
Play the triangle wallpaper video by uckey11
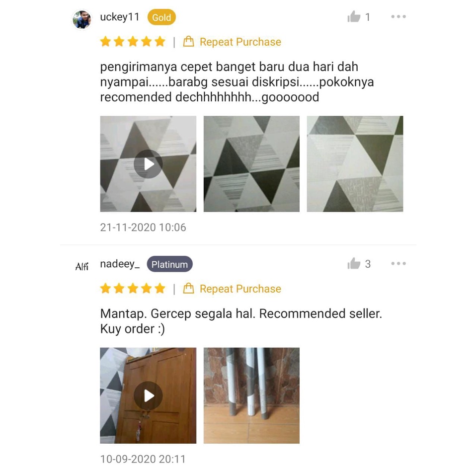pos(148,164)
